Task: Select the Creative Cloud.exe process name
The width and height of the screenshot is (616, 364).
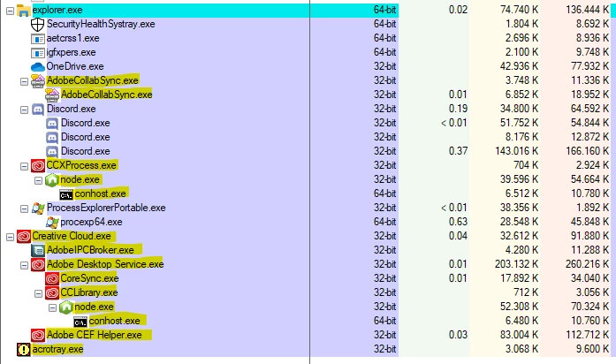Action: coord(72,236)
